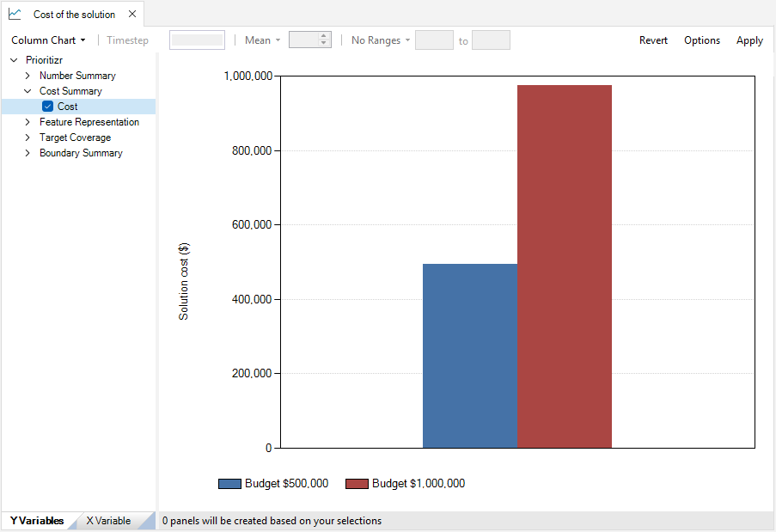776x532 pixels.
Task: Click the chart icon in the tab header
Action: 15,14
